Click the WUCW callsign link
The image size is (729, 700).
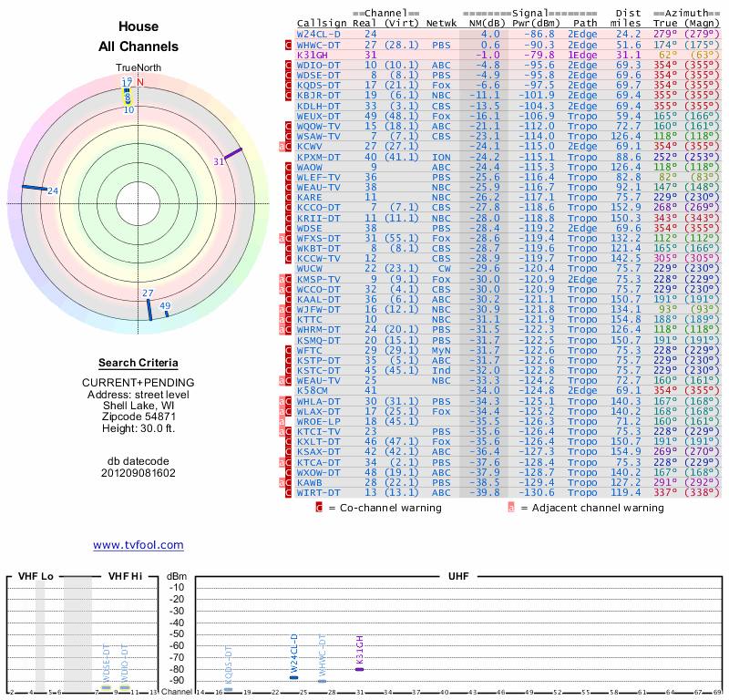coord(309,268)
